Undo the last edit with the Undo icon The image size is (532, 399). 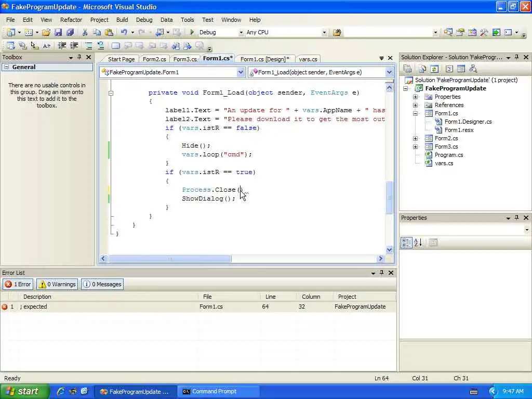124,32
